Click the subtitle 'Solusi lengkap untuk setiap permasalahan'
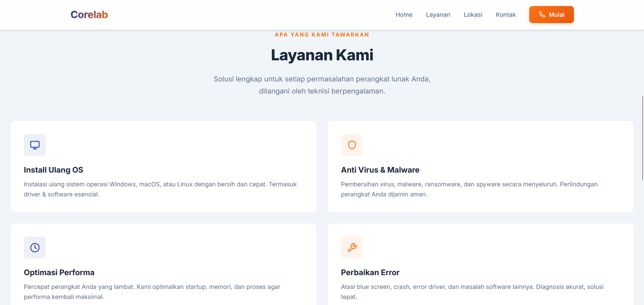The image size is (644, 305). tap(322, 85)
